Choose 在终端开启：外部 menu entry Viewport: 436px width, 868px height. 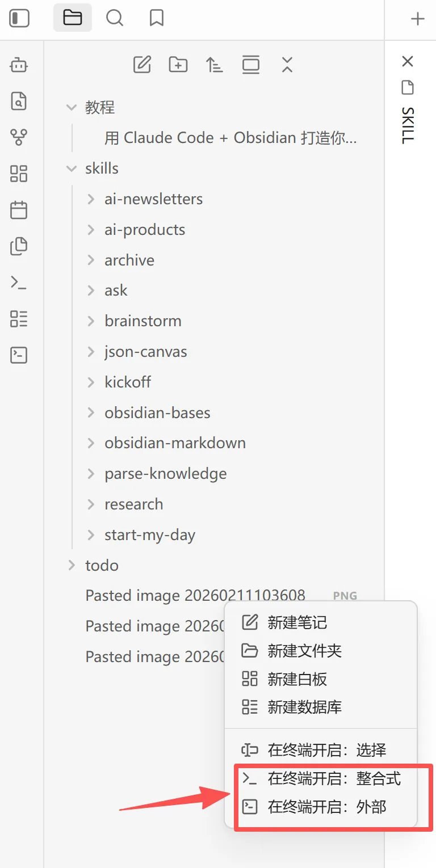321,806
